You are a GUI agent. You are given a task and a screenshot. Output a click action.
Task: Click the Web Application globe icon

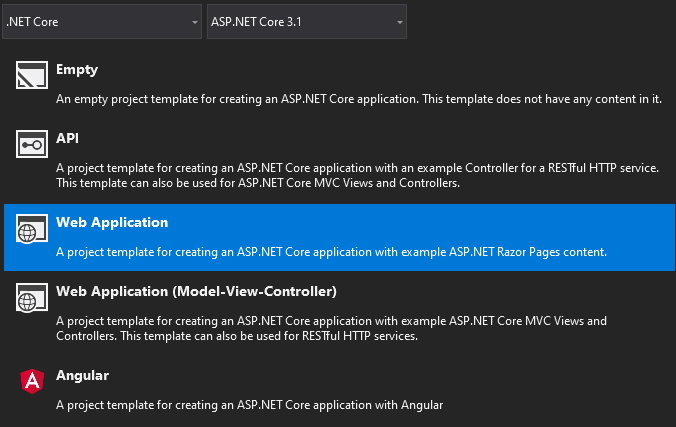pyautogui.click(x=32, y=228)
